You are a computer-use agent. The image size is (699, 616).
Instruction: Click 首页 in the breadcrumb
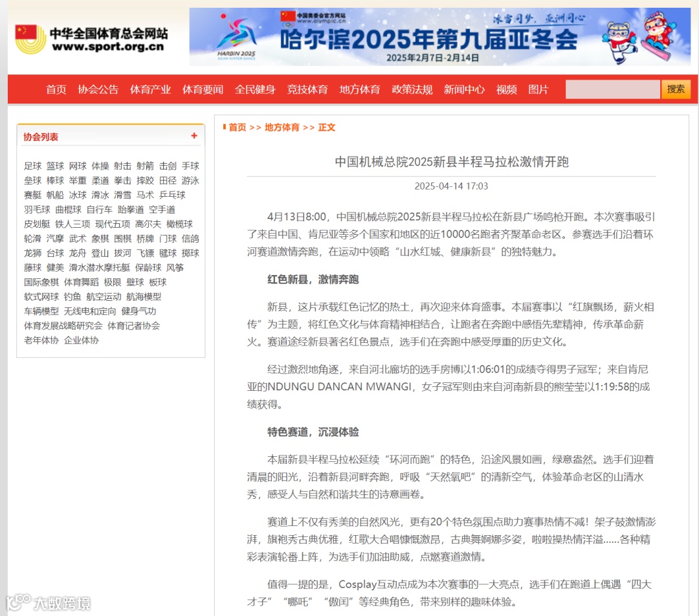(237, 127)
